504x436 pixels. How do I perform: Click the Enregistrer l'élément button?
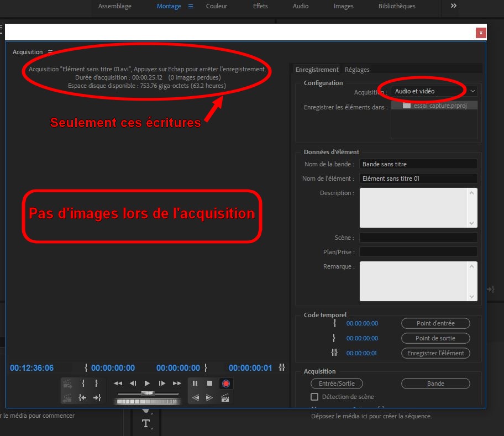click(x=435, y=353)
